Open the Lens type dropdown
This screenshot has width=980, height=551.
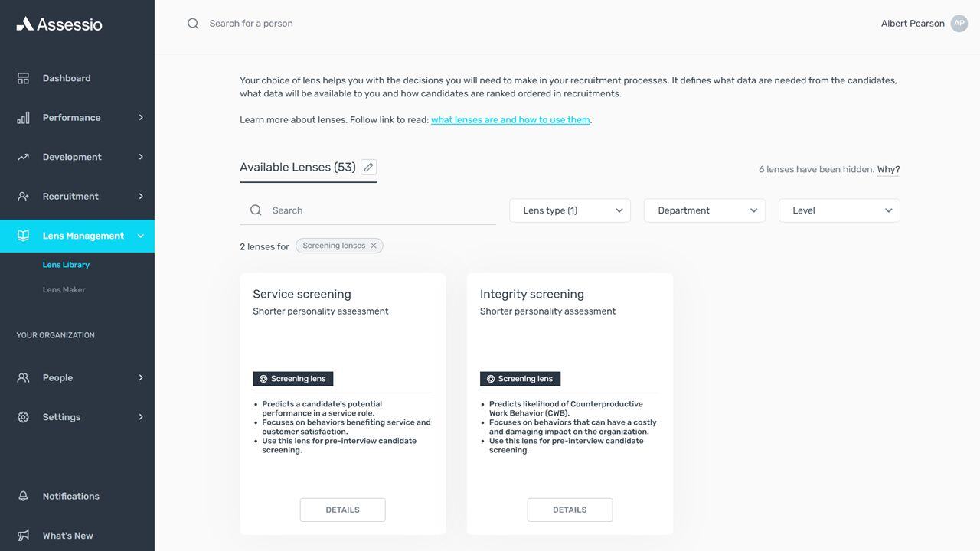click(570, 210)
